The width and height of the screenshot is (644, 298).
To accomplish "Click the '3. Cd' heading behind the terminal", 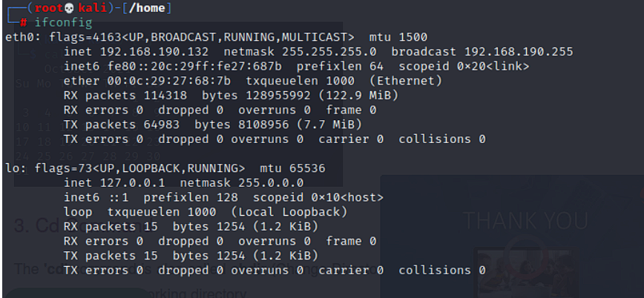I will tap(33, 226).
